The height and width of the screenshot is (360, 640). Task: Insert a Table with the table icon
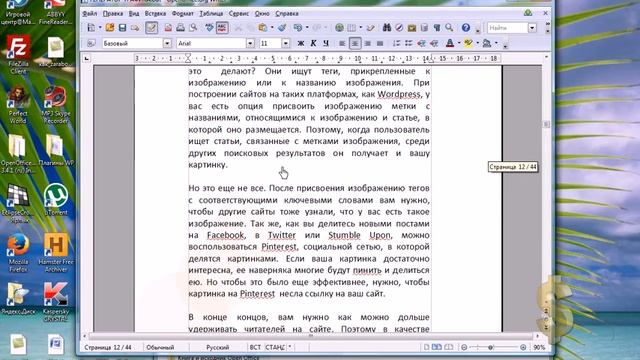click(351, 28)
